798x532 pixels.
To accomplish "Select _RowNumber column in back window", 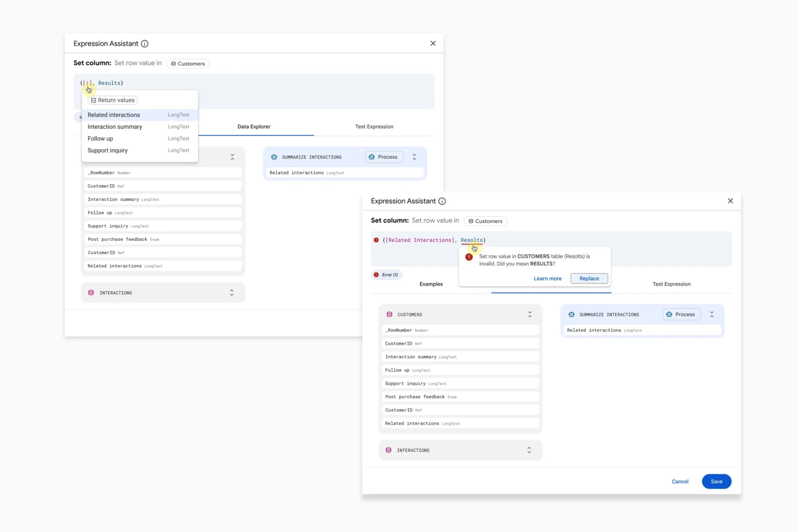I will tap(163, 173).
